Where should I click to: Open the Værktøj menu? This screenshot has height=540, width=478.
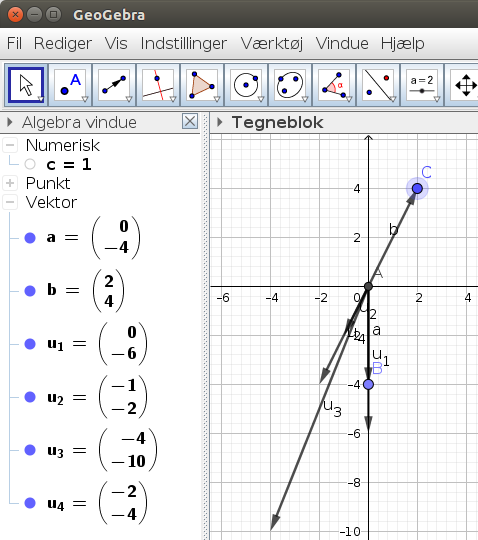point(272,44)
